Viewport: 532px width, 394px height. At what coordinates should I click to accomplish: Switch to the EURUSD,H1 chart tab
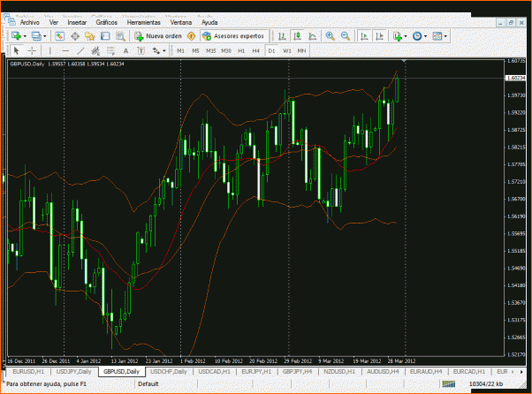click(x=28, y=372)
